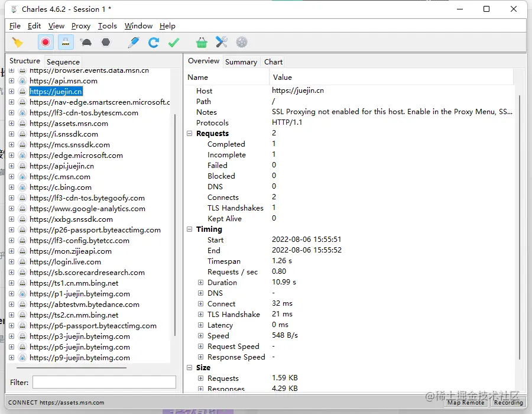Toggle breakpoints hexagon icon
Viewport: 532px width, 414px height.
pyautogui.click(x=106, y=42)
